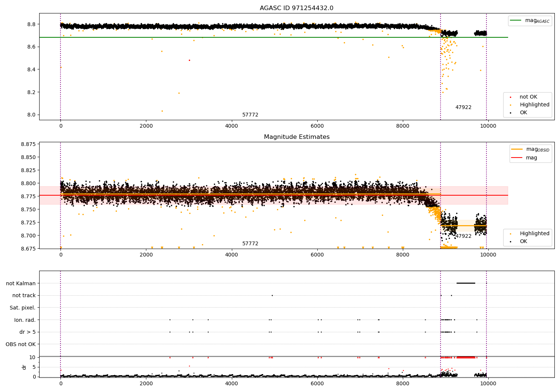This screenshot has height=392, width=560.
Task: Click x-axis tick 8000 in Magnitude Estimates plot
Action: [403, 255]
